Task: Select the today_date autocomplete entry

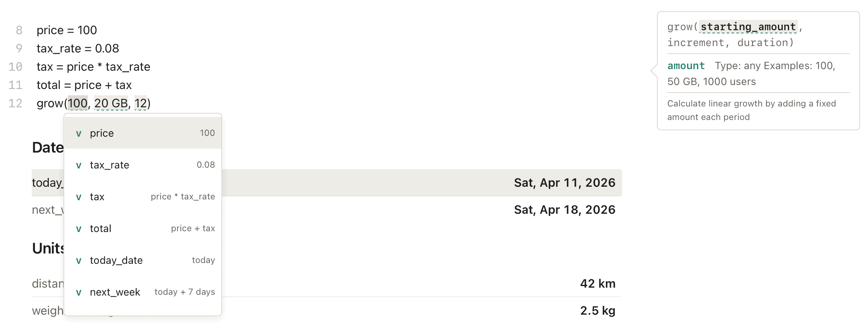Action: point(143,260)
